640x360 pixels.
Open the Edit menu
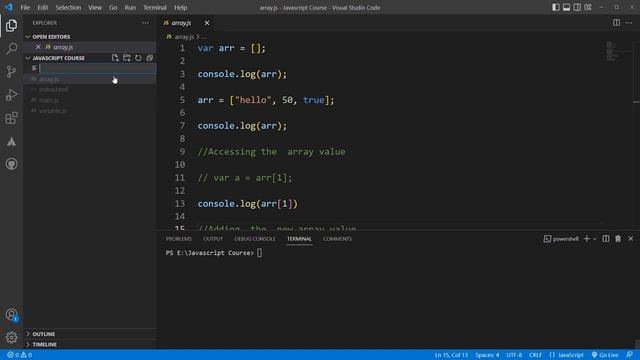coord(42,7)
